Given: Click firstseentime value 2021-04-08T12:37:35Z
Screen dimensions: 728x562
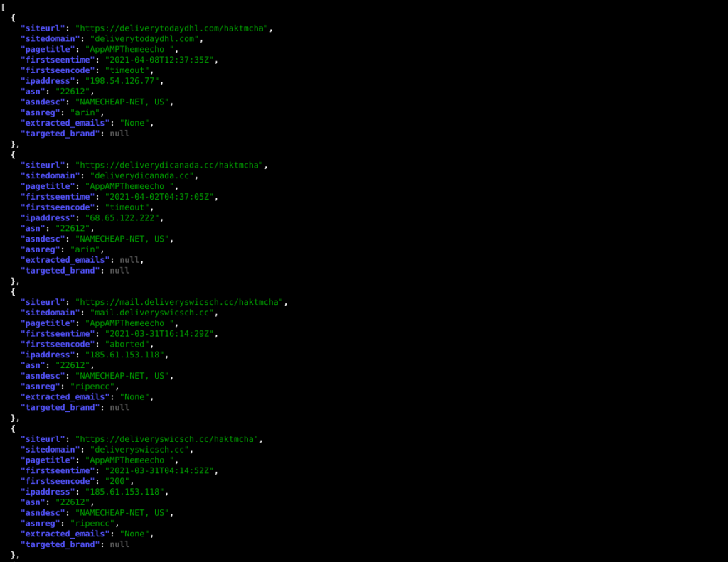Looking at the screenshot, I should point(159,60).
